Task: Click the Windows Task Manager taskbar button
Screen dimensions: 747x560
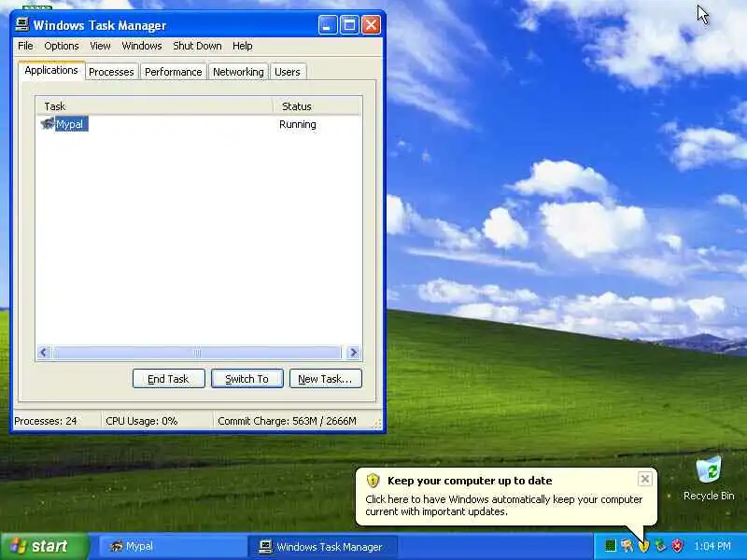Action: click(322, 546)
